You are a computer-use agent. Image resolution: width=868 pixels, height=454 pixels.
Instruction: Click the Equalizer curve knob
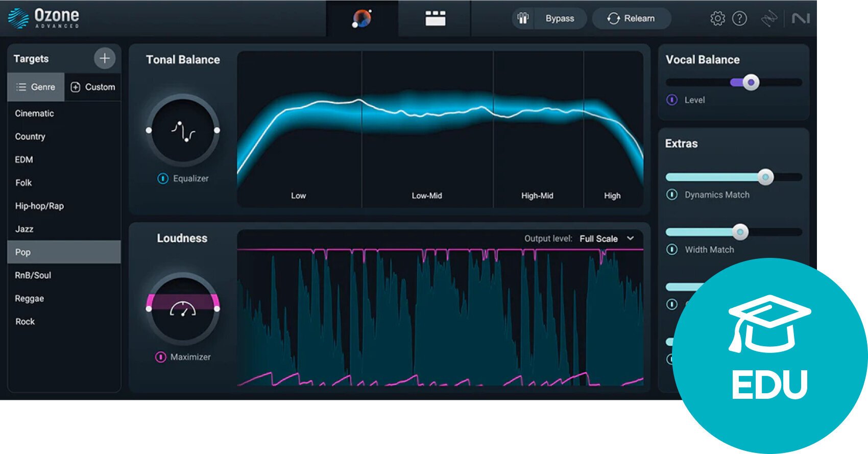click(x=183, y=131)
